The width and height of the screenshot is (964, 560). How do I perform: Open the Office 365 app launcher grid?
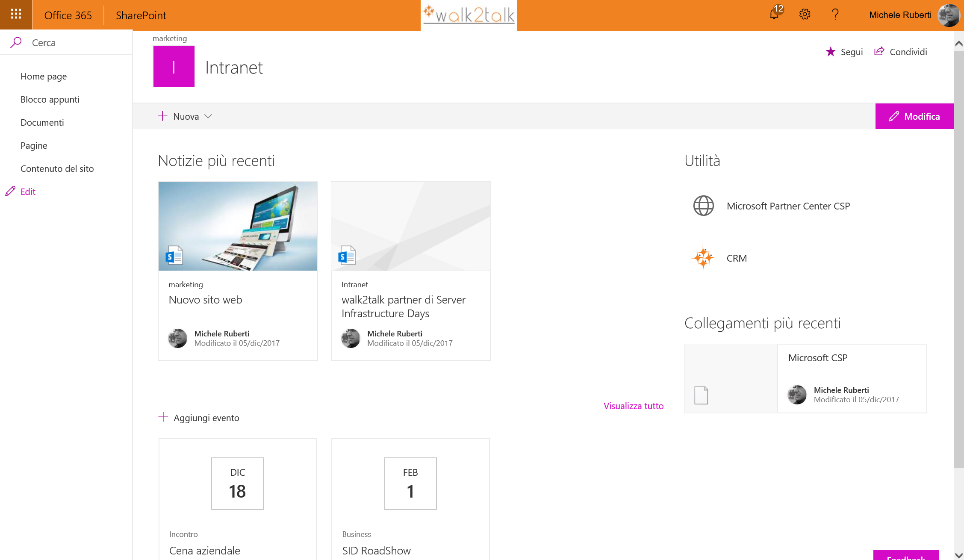[16, 15]
